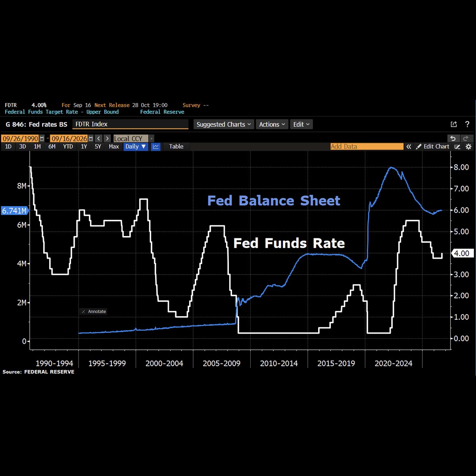Step the date range backward
The height and width of the screenshot is (476, 476).
(x=99, y=138)
